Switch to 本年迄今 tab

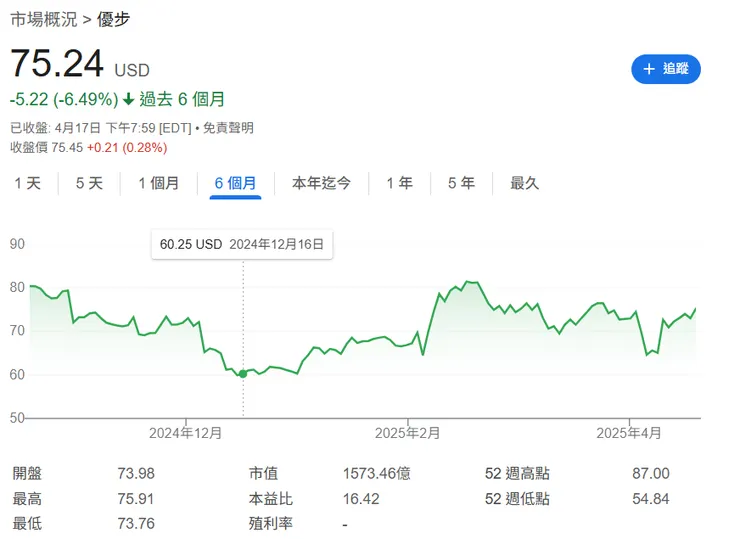[321, 183]
